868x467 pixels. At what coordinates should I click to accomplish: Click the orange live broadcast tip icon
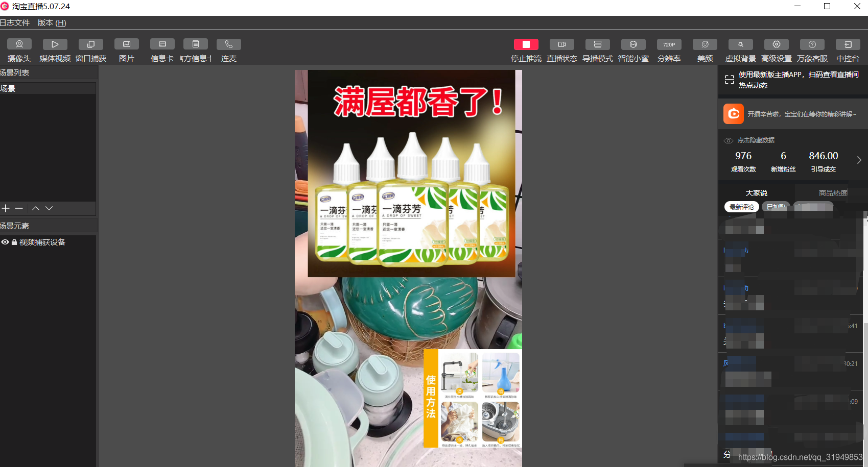click(734, 114)
